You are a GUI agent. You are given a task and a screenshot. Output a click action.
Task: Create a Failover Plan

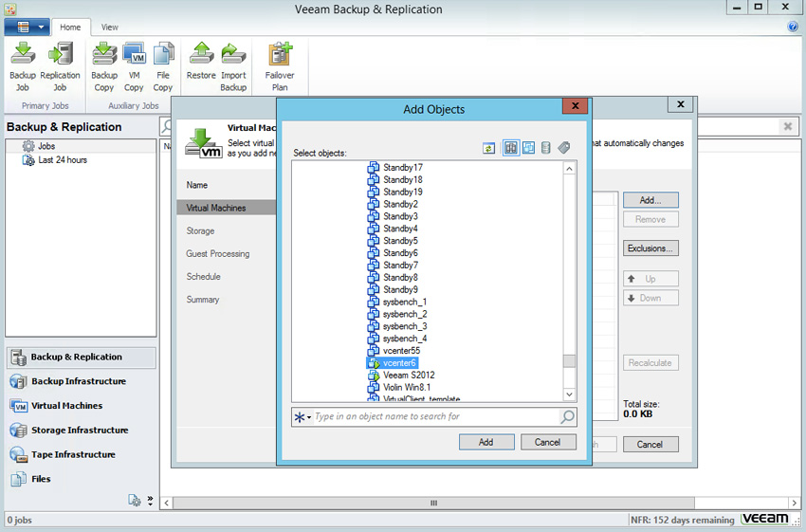(x=280, y=67)
